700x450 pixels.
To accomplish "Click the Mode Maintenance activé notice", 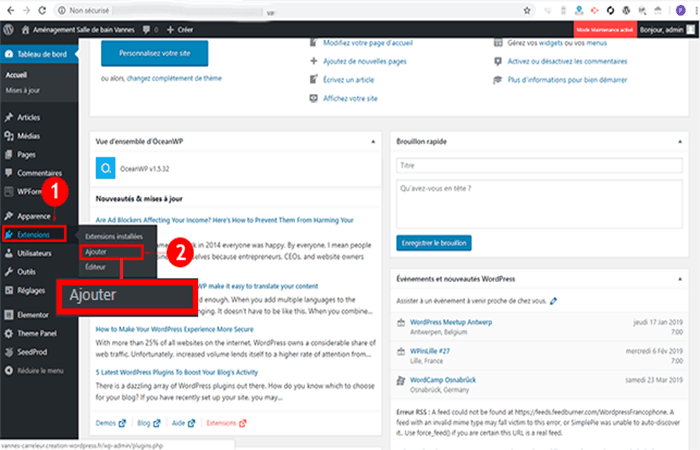I will point(605,29).
